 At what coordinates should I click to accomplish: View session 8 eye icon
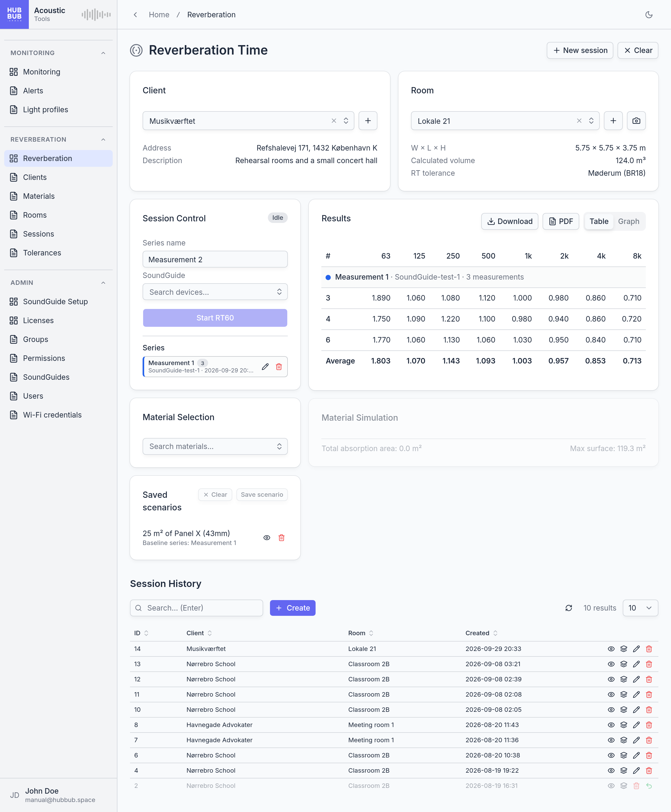[x=611, y=725]
